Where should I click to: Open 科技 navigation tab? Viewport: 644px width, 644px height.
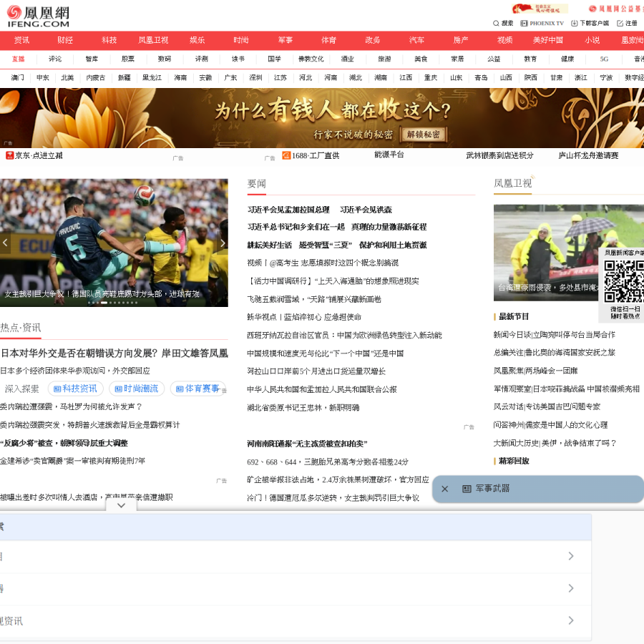click(109, 40)
